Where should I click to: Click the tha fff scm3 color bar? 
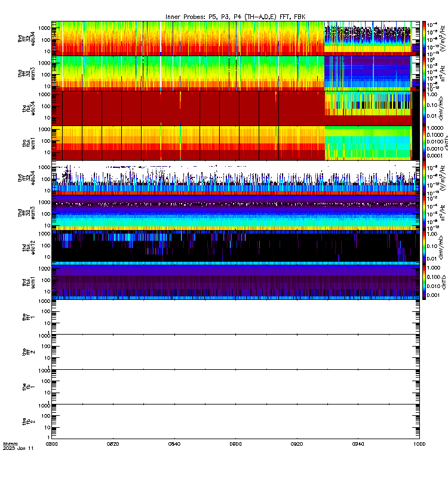424,73
